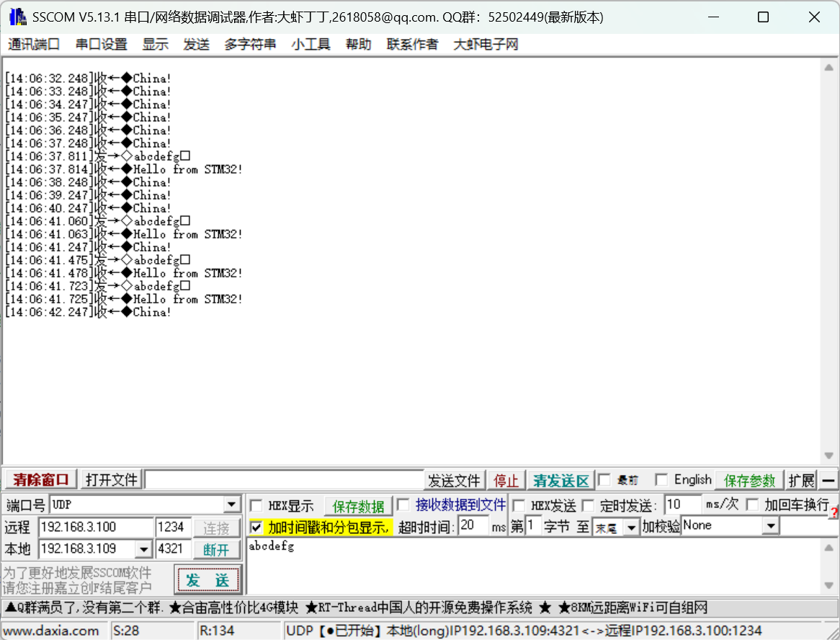
Task: Open the 通讯端口 menu
Action: (34, 45)
